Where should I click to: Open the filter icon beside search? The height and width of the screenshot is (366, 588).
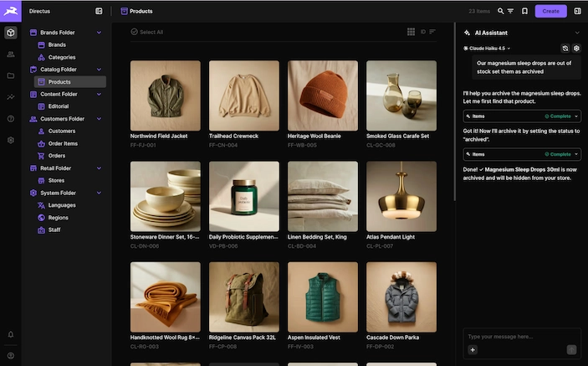pos(510,11)
